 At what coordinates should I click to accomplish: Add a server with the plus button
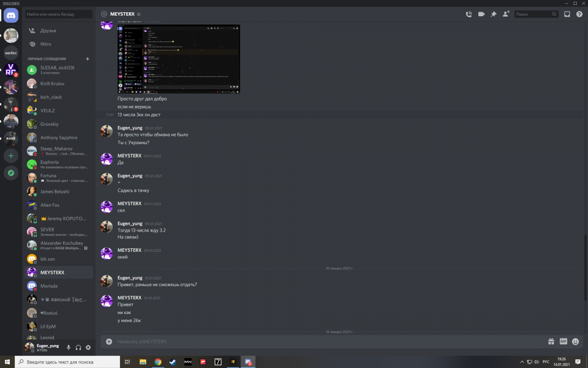coord(11,156)
